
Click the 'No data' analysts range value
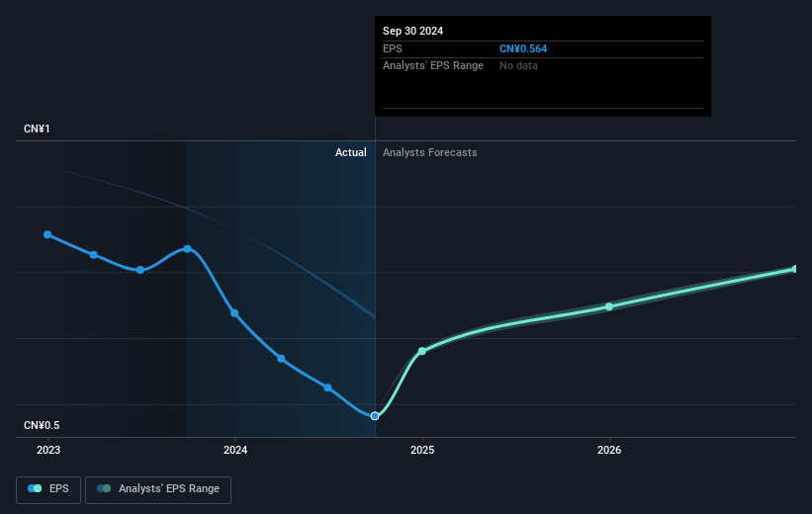(x=518, y=66)
